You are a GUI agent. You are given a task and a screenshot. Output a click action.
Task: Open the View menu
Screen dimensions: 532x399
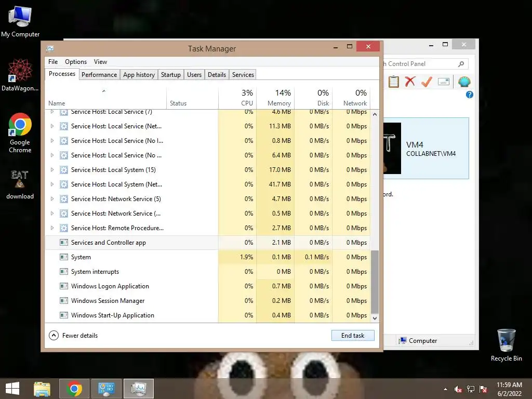[x=100, y=62]
